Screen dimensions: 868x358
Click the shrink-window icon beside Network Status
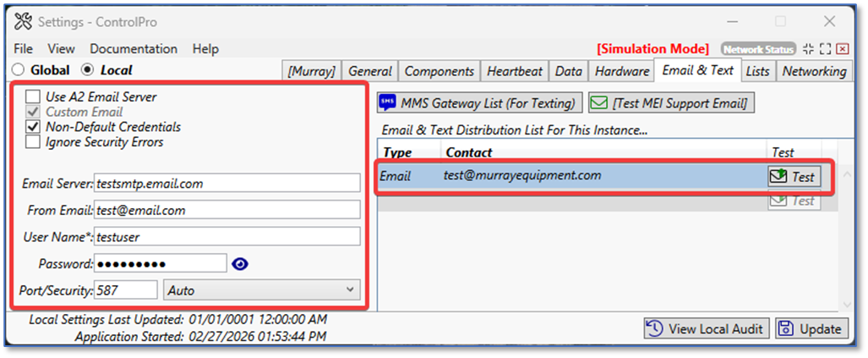808,49
